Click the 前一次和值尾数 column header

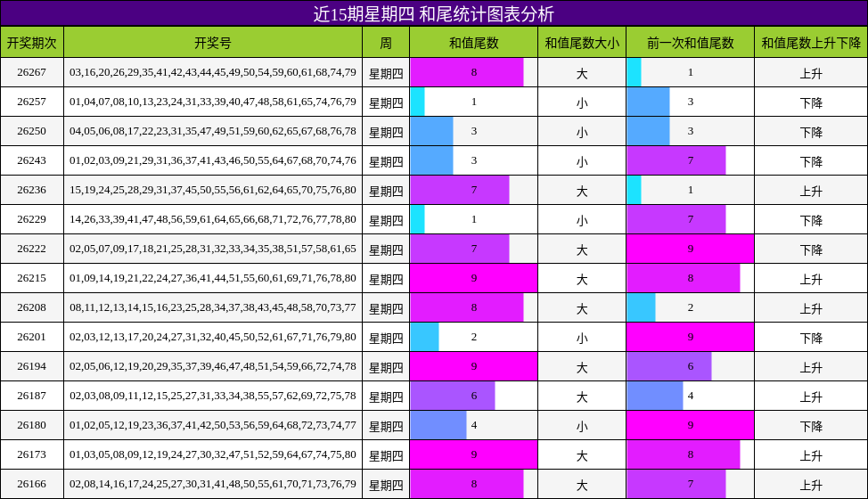pyautogui.click(x=691, y=43)
